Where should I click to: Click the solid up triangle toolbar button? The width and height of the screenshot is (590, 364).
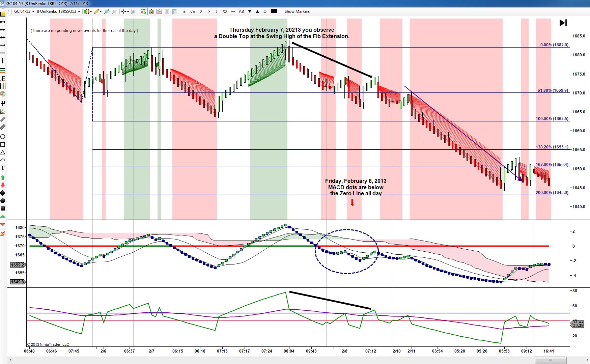(x=257, y=11)
